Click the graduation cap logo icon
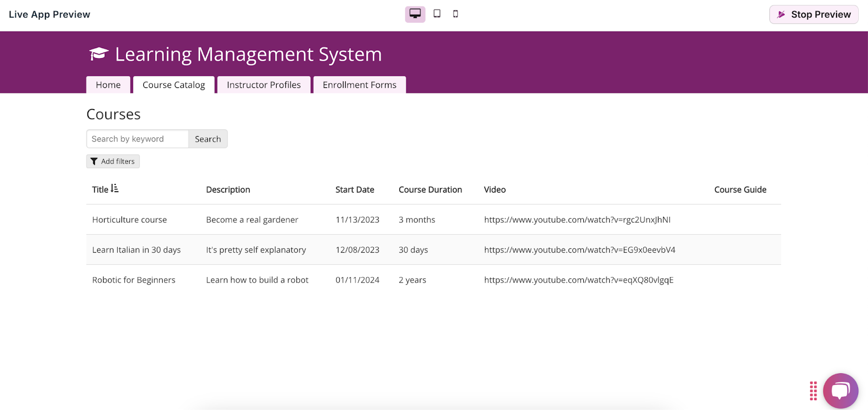The width and height of the screenshot is (868, 410). [x=99, y=54]
